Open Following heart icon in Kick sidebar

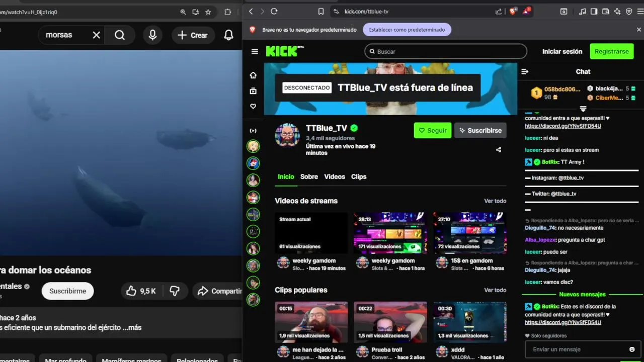pyautogui.click(x=253, y=107)
